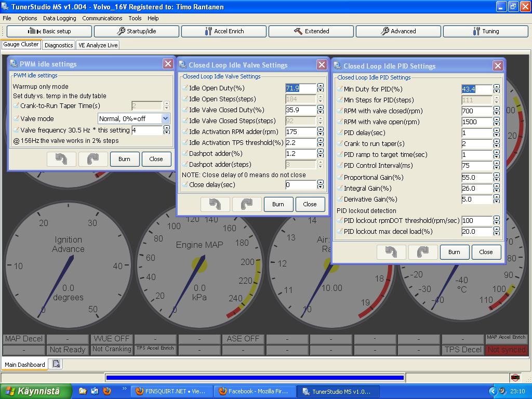Viewport: 532px width, 399px height.
Task: Click undo arrow in PWM idle settings
Action: pyautogui.click(x=61, y=159)
